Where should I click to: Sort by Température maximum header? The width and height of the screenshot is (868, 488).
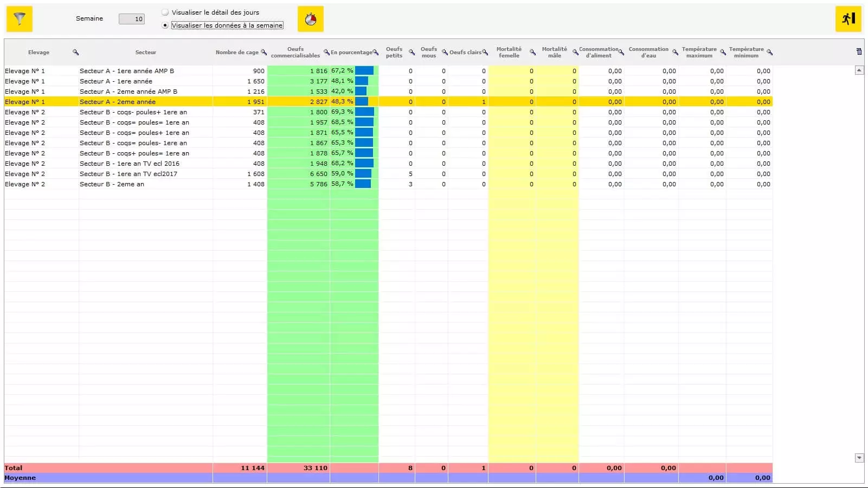[x=699, y=53]
